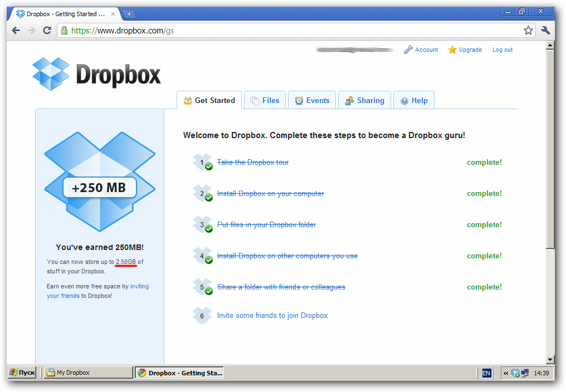Reload the page with the refresh icon
Screen dimensions: 566x392
(x=47, y=30)
